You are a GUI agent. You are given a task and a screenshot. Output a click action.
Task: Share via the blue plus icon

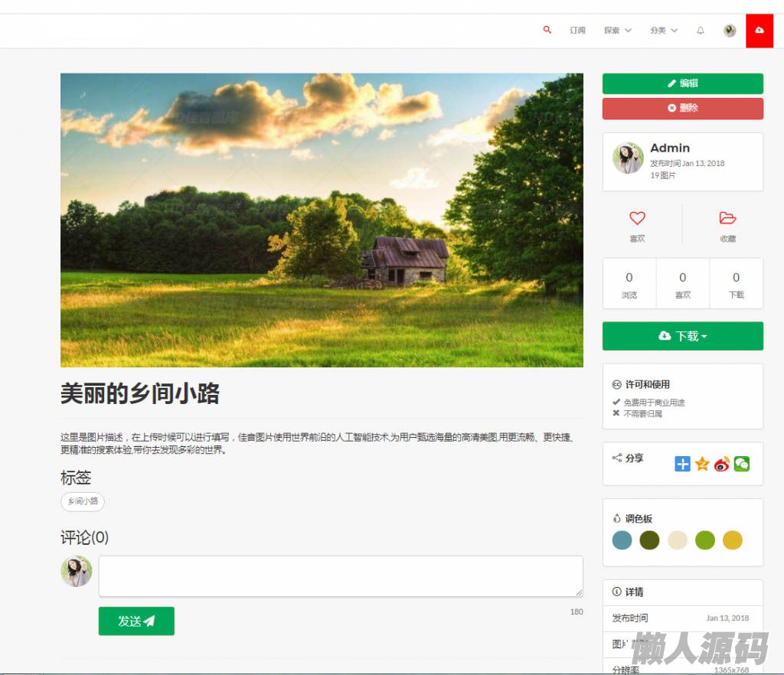point(682,464)
